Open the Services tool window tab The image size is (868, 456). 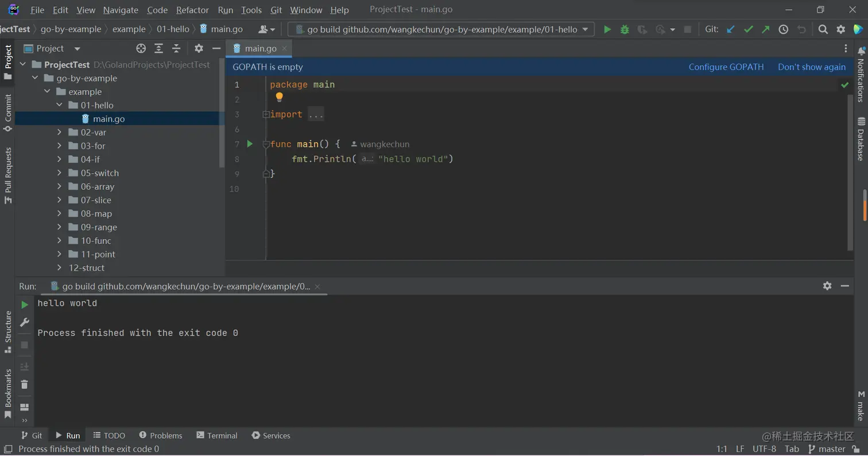point(271,435)
